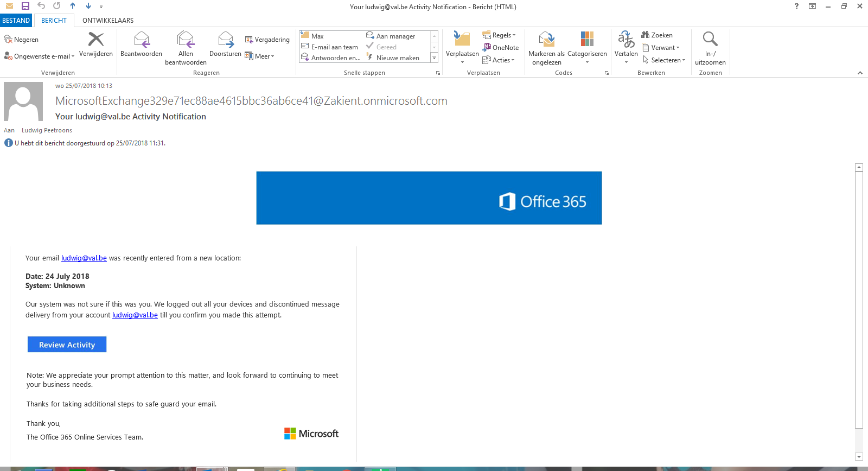Screen dimensions: 868x471
Task: Open the Categoriseren color categories menu
Action: (x=587, y=48)
